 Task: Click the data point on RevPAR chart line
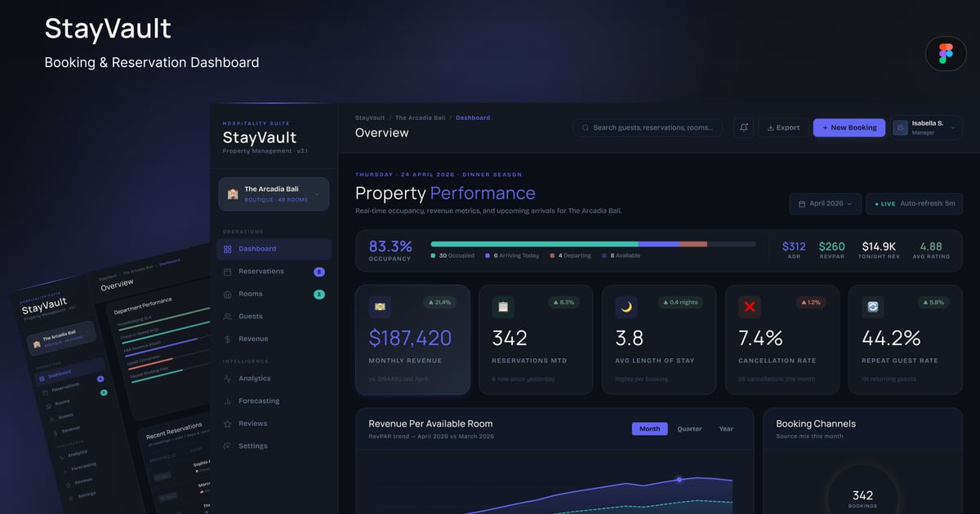(x=679, y=480)
